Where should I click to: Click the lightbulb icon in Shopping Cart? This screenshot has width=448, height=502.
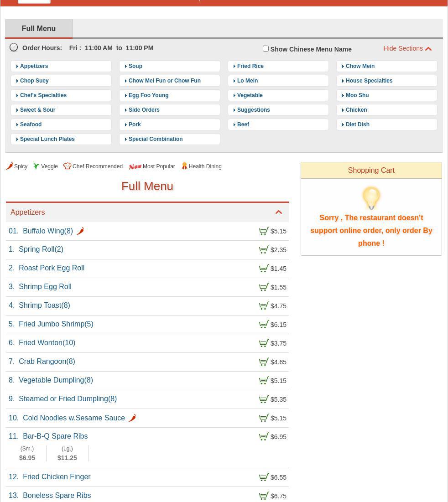(371, 198)
